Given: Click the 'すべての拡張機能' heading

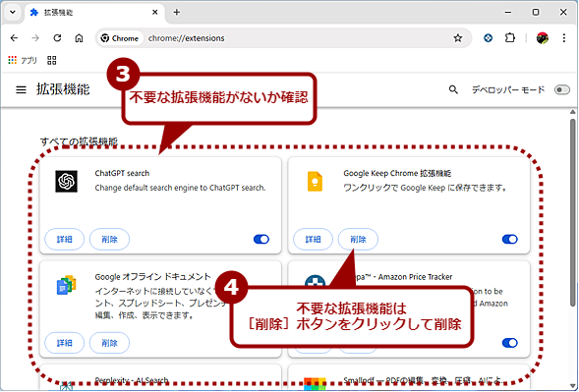Looking at the screenshot, I should pos(79,141).
